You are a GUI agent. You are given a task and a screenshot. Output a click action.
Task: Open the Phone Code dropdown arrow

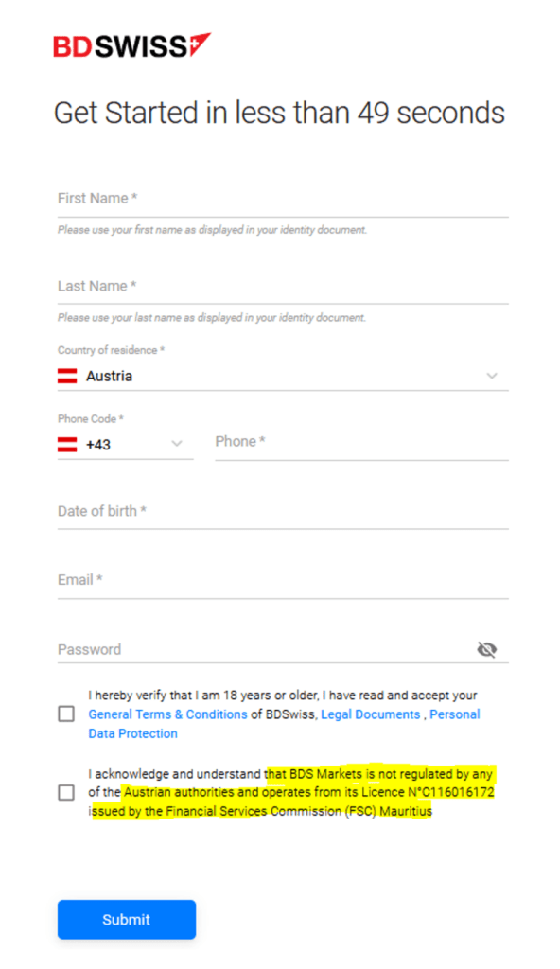pyautogui.click(x=177, y=444)
